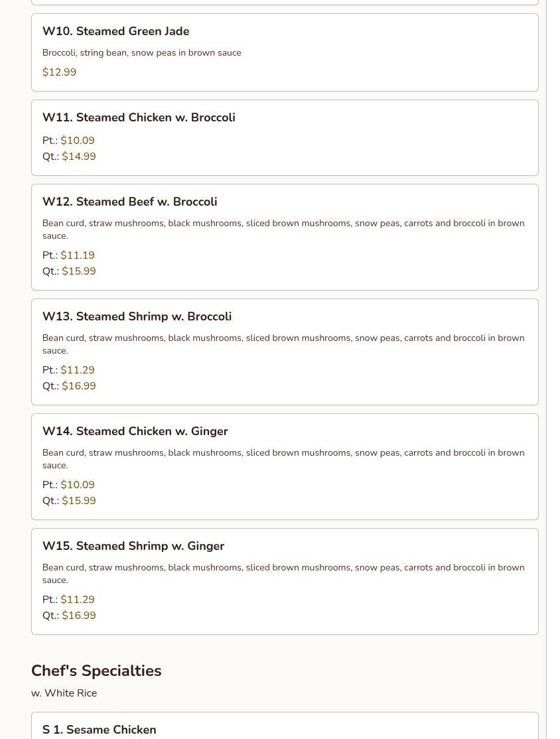The width and height of the screenshot is (560, 739).
Task: Click the Steamed Green Jade ingredients description
Action: click(x=141, y=53)
